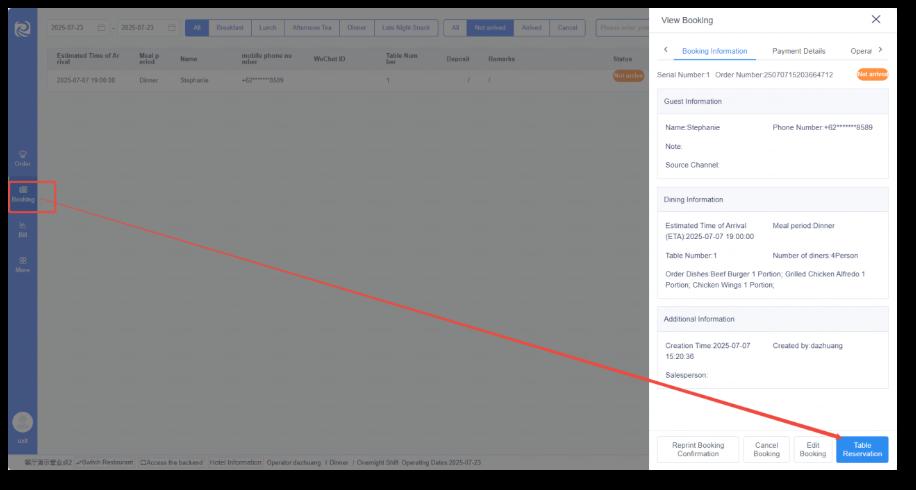
Task: Close the View Booking panel
Action: tap(876, 19)
